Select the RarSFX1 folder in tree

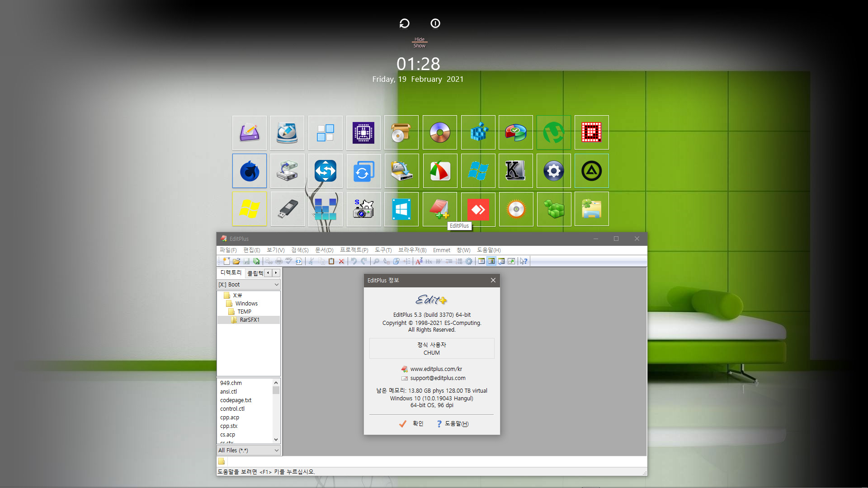tap(250, 320)
